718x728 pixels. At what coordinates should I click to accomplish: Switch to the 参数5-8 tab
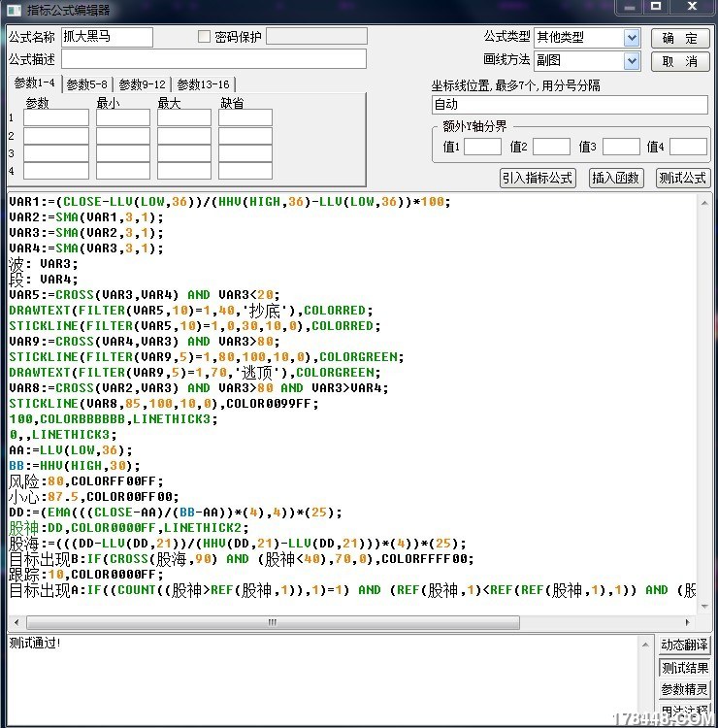click(87, 84)
